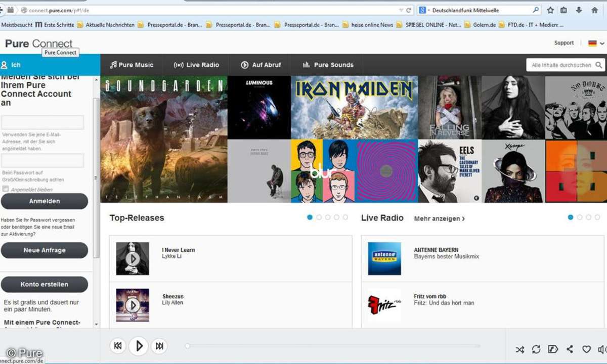Select the second Live Radio page dot
Viewport: 607px width, 364px height.
click(580, 217)
